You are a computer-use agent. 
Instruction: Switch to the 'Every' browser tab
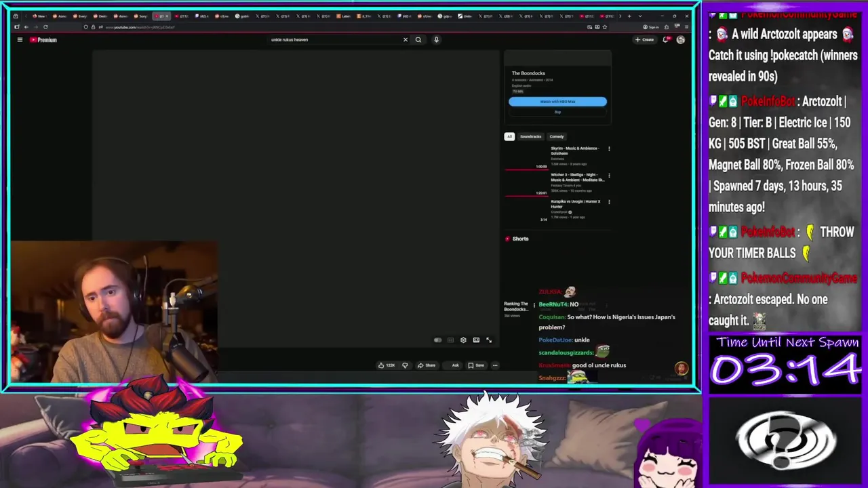click(80, 16)
